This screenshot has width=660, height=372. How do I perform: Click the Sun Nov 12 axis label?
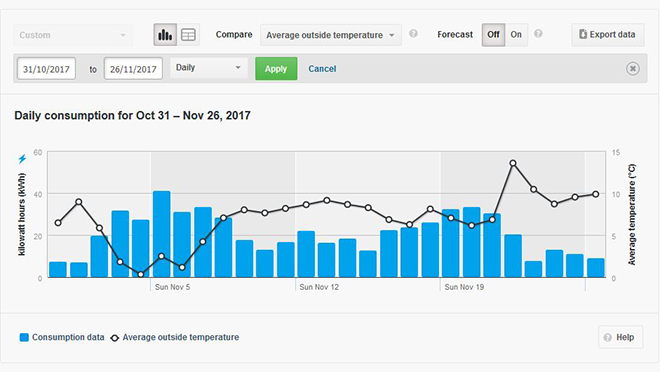pyautogui.click(x=319, y=287)
